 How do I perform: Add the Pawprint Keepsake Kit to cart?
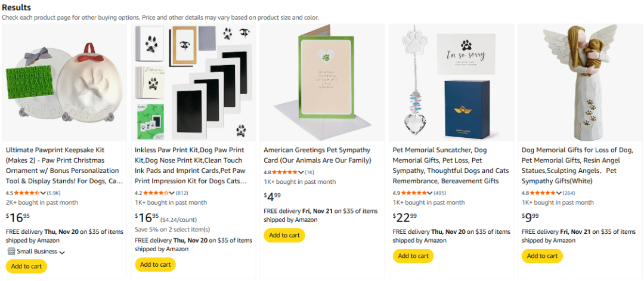[26, 266]
